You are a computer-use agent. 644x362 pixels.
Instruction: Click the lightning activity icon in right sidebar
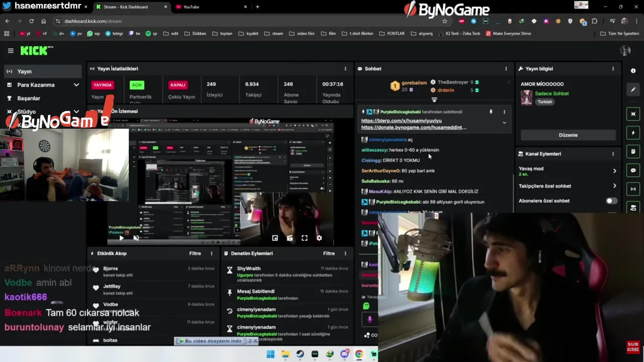633,133
